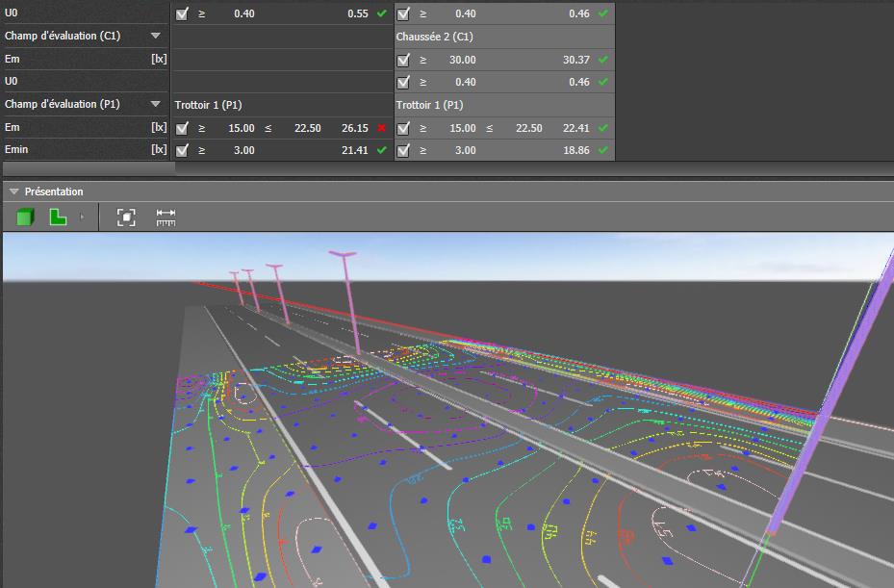The width and height of the screenshot is (894, 588).
Task: Click green check next to 30.37
Action: 603,60
